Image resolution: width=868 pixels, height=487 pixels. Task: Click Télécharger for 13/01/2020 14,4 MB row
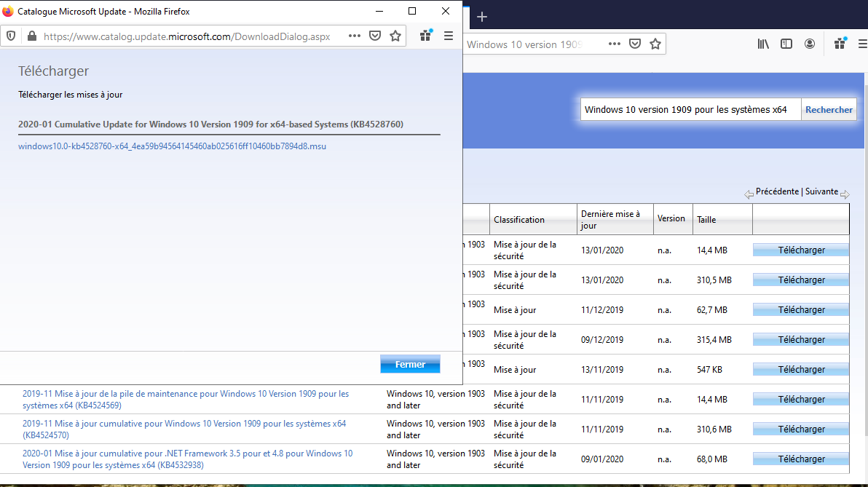pos(801,250)
